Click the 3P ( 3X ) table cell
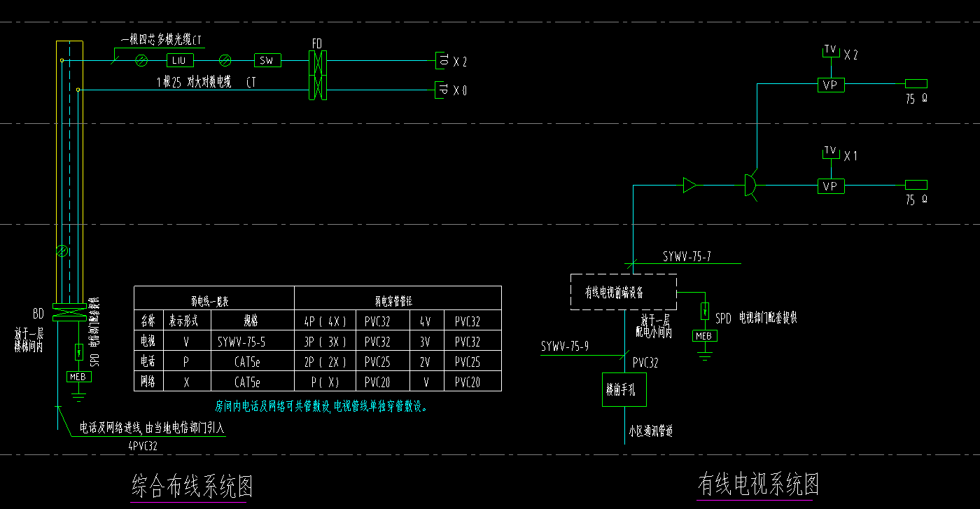The image size is (980, 509). pos(325,342)
